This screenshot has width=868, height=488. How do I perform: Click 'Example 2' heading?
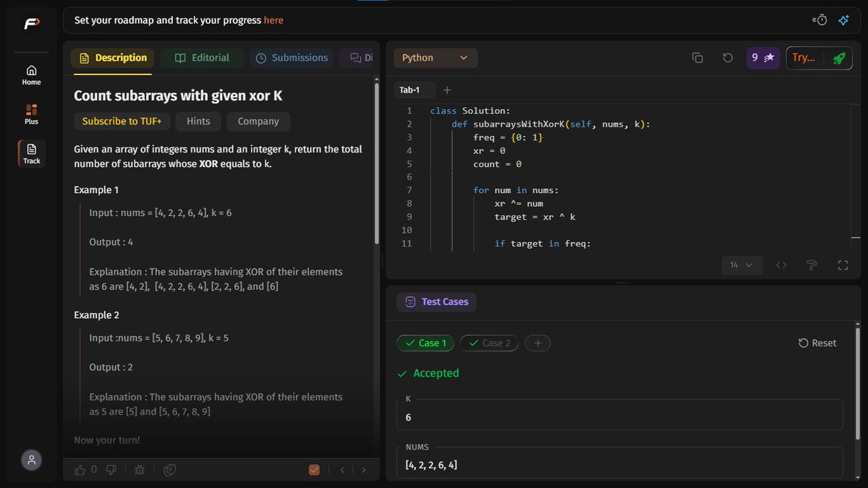point(96,315)
